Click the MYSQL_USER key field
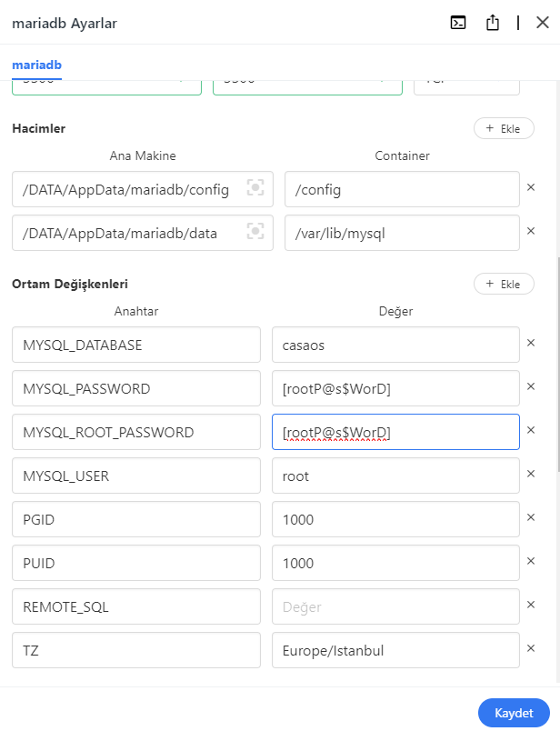This screenshot has height=741, width=560. pyautogui.click(x=136, y=476)
